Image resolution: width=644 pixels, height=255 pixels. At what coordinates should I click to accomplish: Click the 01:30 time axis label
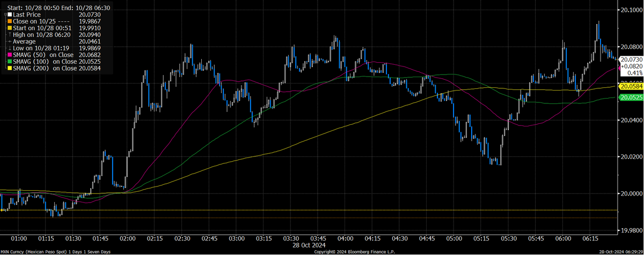point(73,238)
